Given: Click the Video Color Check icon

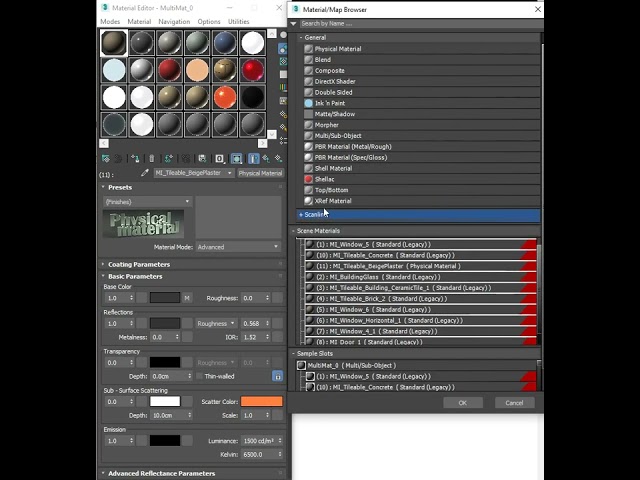Looking at the screenshot, I should (x=283, y=87).
